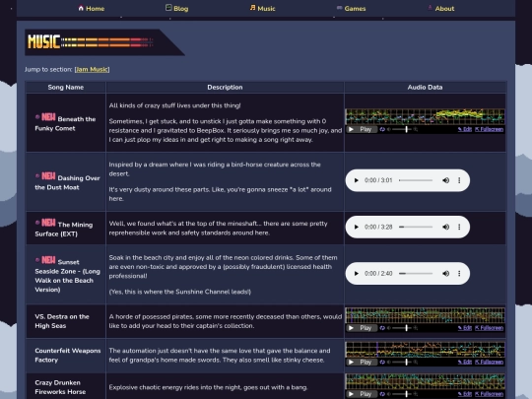Toggle loop on Counterfeit Weapons Factory player
This screenshot has height=399, width=532.
(x=382, y=362)
